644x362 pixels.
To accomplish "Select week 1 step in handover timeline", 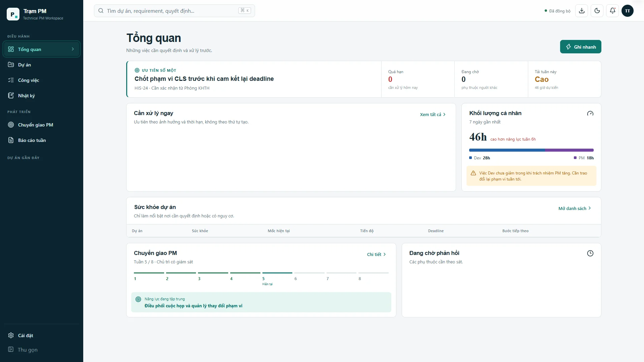I will coord(149,276).
